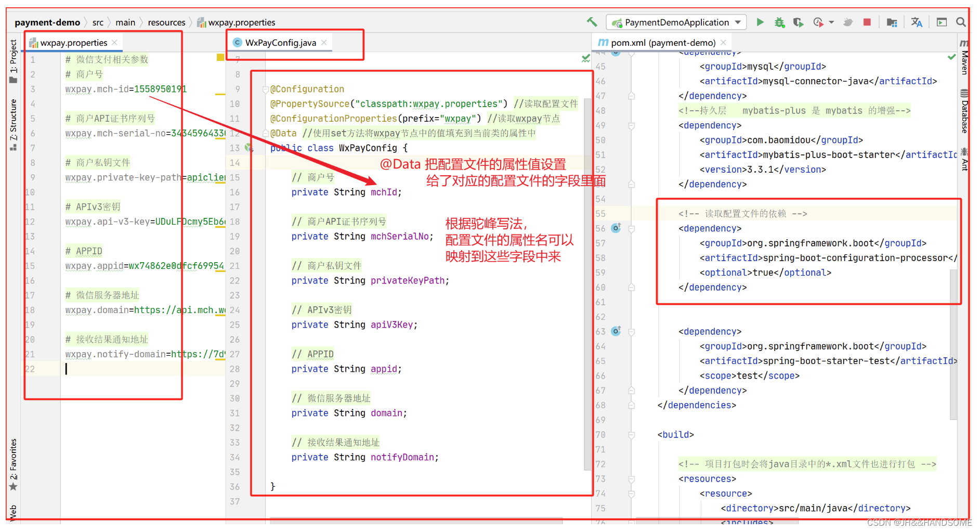Open the Favorites tool window
The width and height of the screenshot is (980, 531).
coord(13,464)
